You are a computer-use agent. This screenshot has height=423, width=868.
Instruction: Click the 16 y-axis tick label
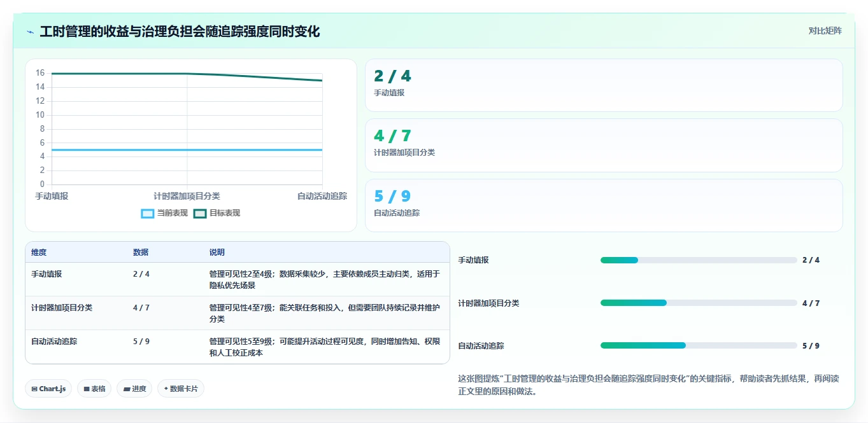[40, 73]
